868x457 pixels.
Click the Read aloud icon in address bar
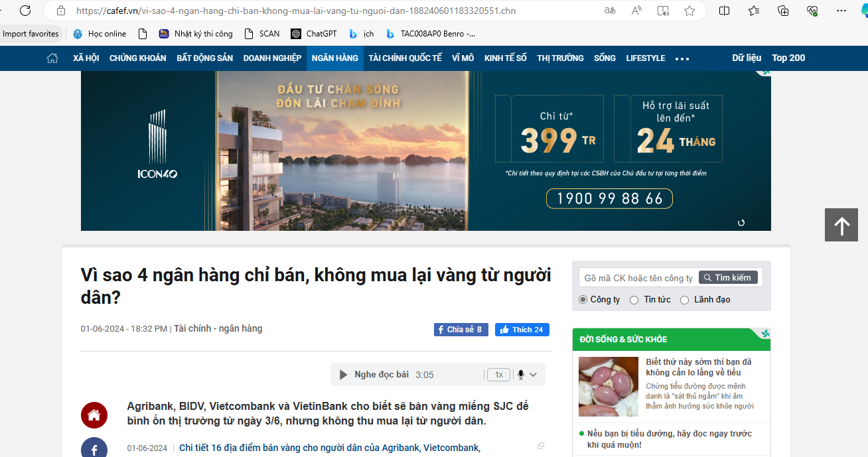pos(636,11)
